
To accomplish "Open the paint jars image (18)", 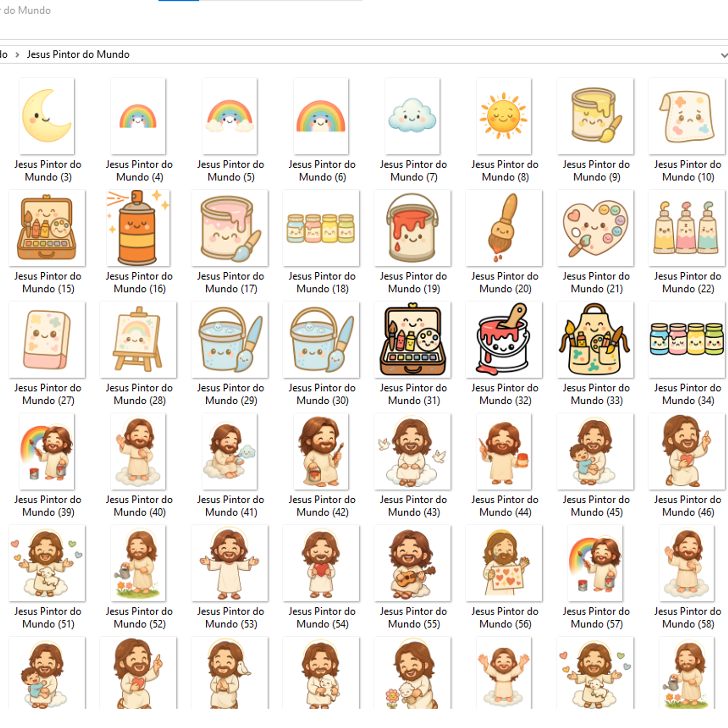I will [x=320, y=228].
